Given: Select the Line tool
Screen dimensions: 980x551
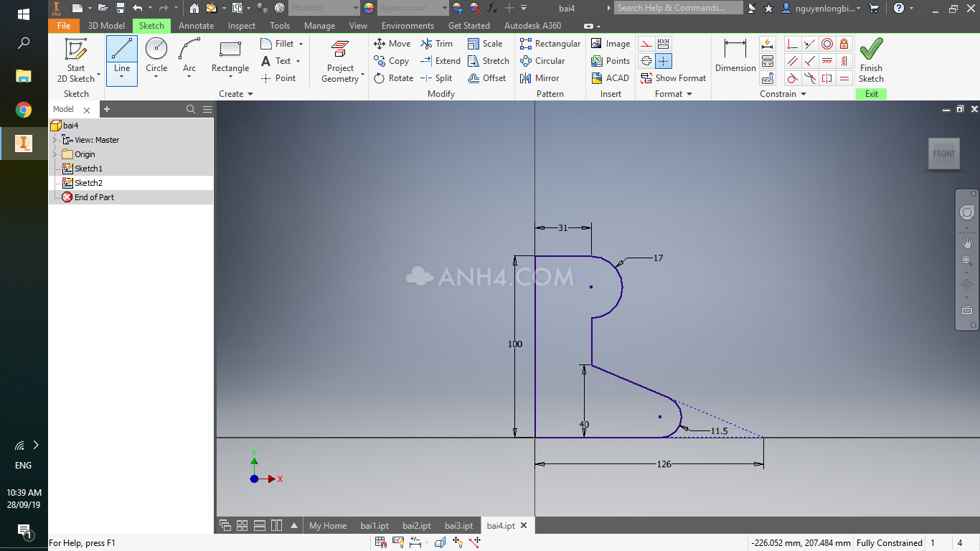Looking at the screenshot, I should (122, 56).
